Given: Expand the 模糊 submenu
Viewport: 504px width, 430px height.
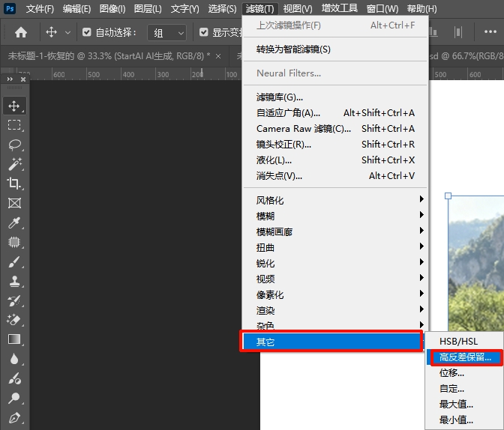Looking at the screenshot, I should pyautogui.click(x=334, y=216).
